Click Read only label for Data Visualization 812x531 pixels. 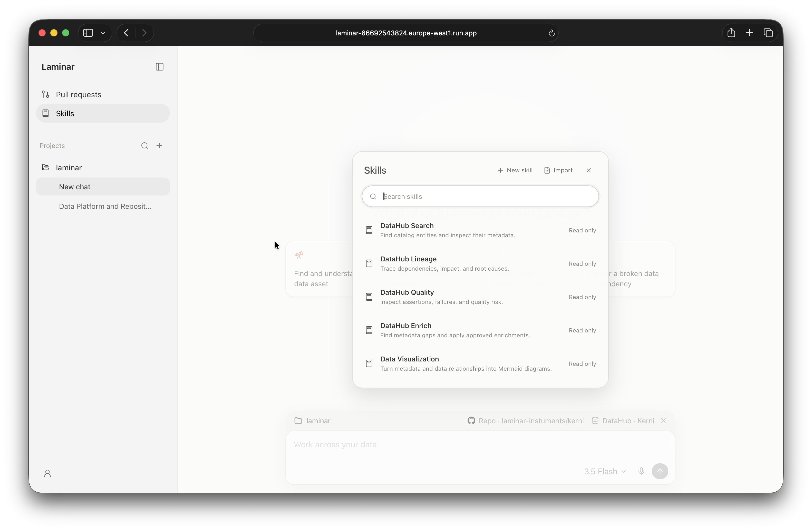pyautogui.click(x=582, y=364)
